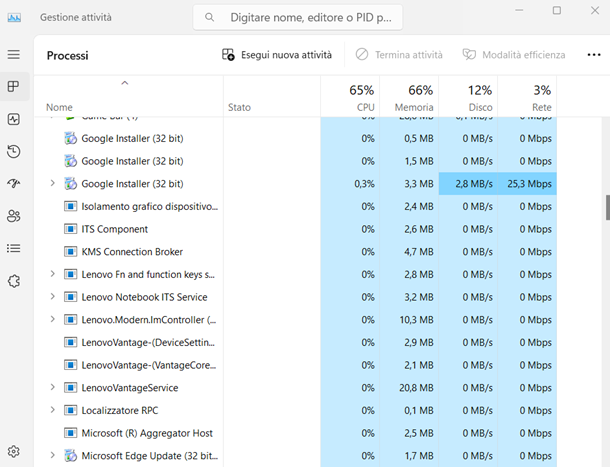Open the Services sidebar icon

(x=14, y=281)
